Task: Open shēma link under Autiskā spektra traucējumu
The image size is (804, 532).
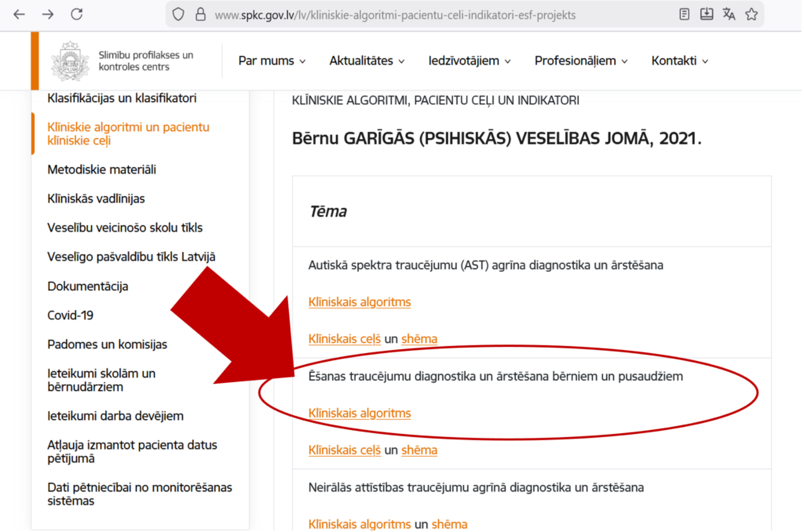Action: click(x=419, y=339)
